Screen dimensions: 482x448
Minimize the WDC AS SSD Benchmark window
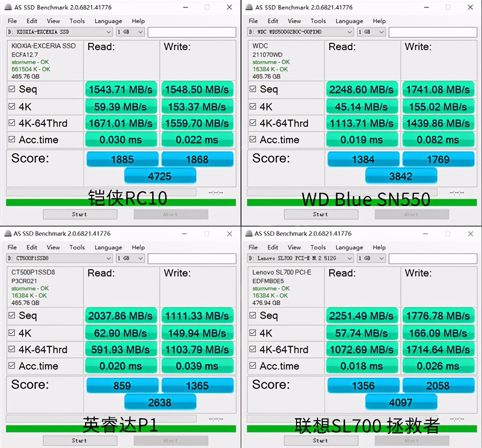[x=426, y=7]
